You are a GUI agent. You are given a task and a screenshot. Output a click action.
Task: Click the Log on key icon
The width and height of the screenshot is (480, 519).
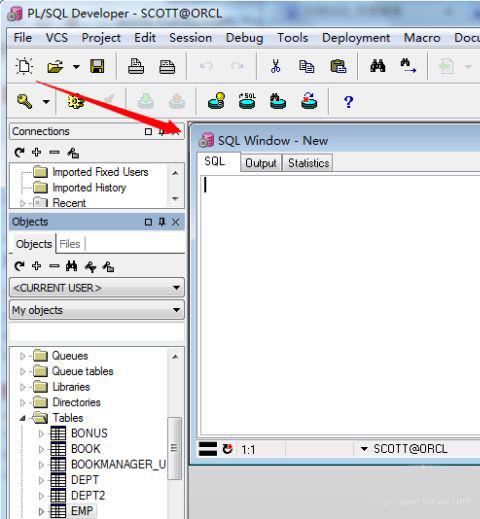(25, 101)
